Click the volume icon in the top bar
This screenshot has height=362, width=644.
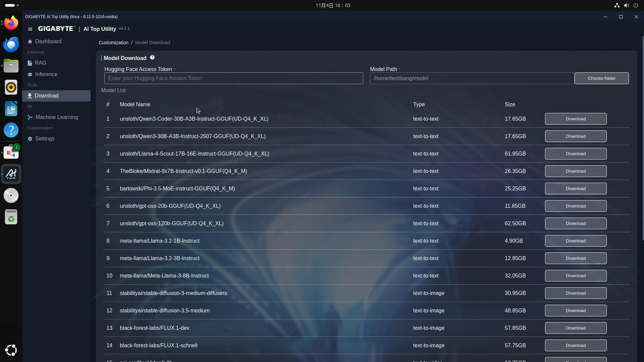pyautogui.click(x=626, y=5)
